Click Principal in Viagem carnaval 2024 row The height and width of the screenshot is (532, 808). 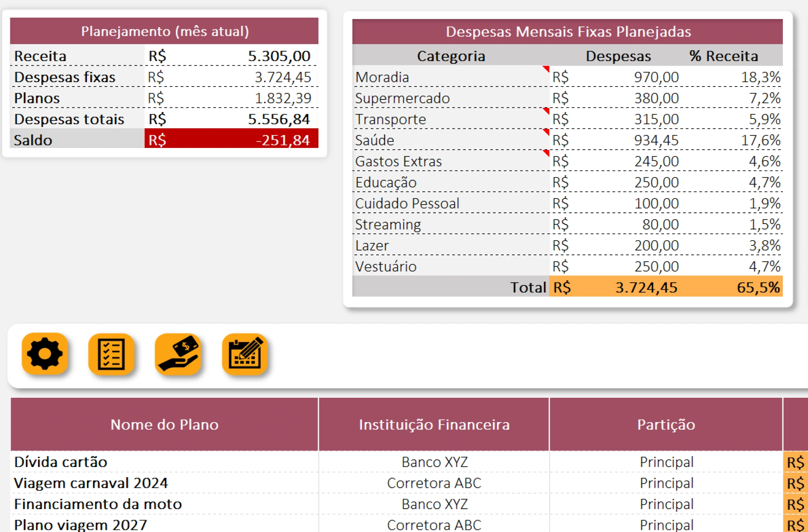coord(666,483)
